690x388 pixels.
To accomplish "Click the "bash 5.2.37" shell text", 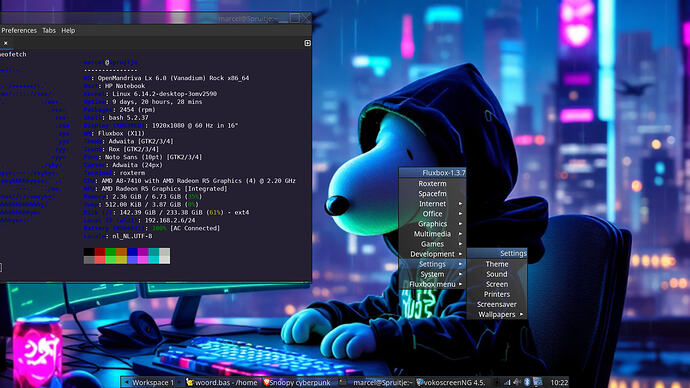I will click(128, 117).
